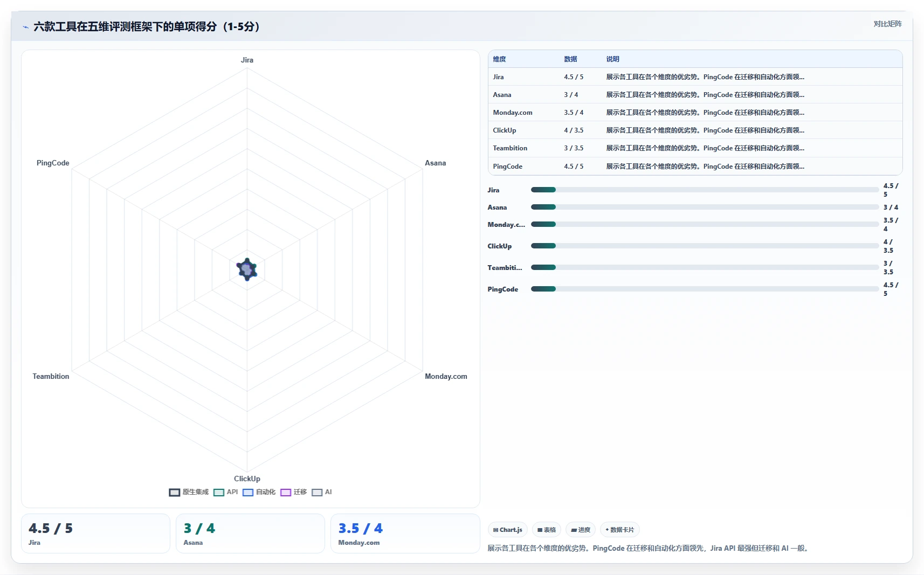The height and width of the screenshot is (575, 924).
Task: Click the small blue icon beside the title
Action: tap(25, 27)
